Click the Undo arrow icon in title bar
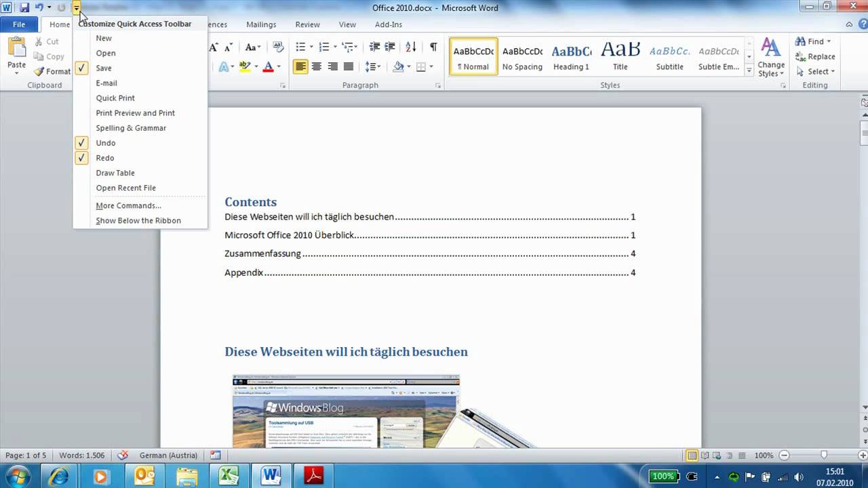The height and width of the screenshot is (488, 868). 39,7
